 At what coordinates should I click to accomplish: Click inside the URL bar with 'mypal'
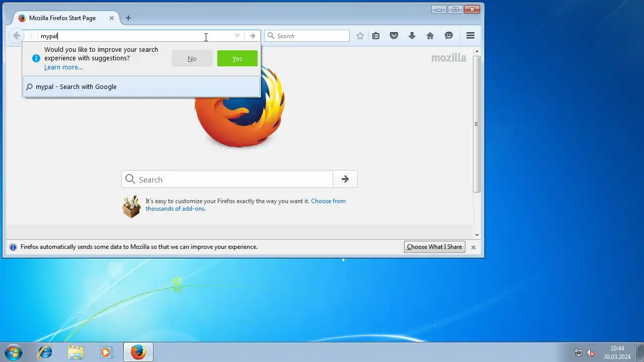(x=136, y=36)
